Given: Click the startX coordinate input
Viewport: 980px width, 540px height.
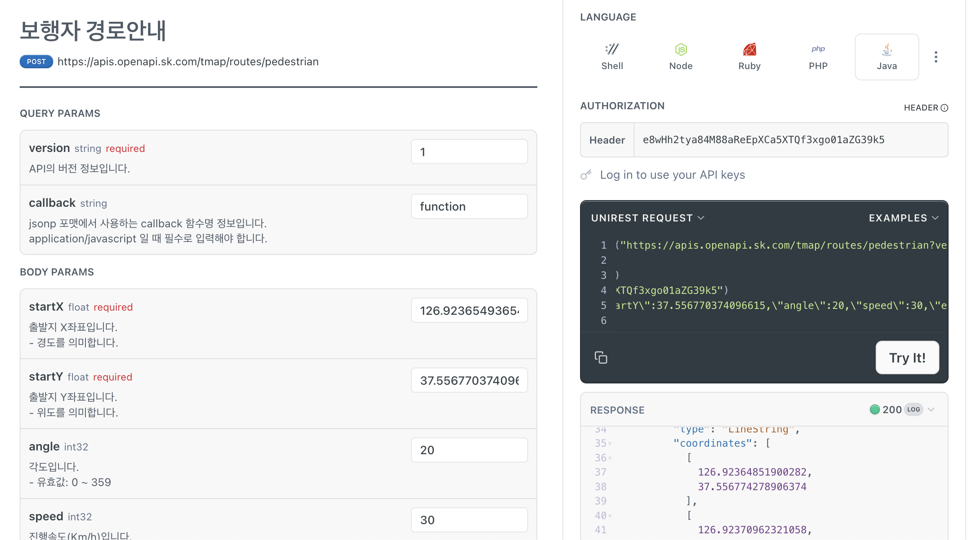Looking at the screenshot, I should click(x=469, y=311).
